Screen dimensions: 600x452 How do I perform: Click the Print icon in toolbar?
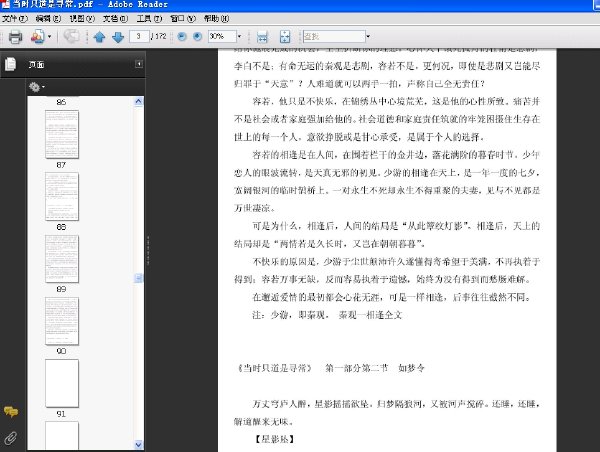tap(15, 37)
